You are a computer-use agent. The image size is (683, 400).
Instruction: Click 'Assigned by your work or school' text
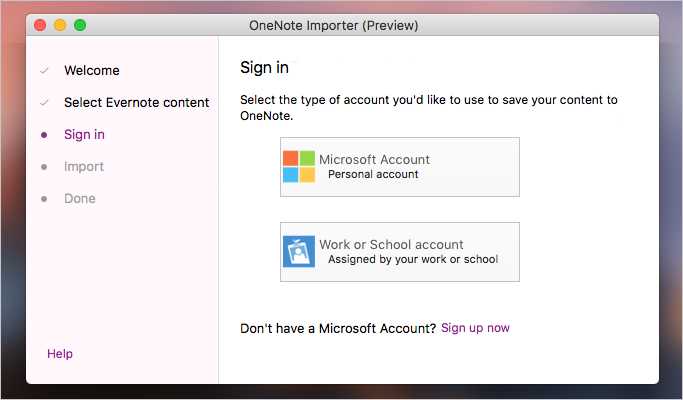pos(413,259)
